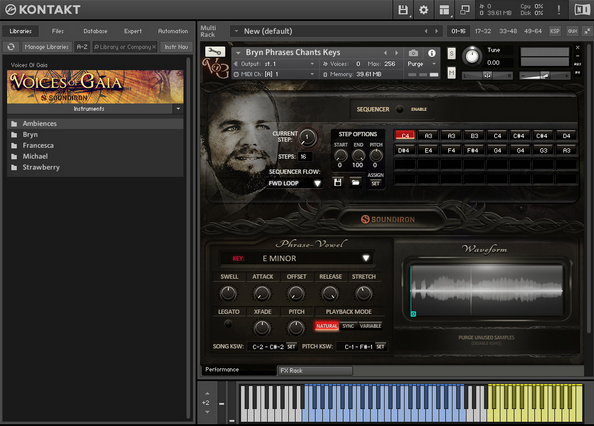Open multi rack preset menu arrow
The width and height of the screenshot is (594, 426).
click(x=236, y=31)
